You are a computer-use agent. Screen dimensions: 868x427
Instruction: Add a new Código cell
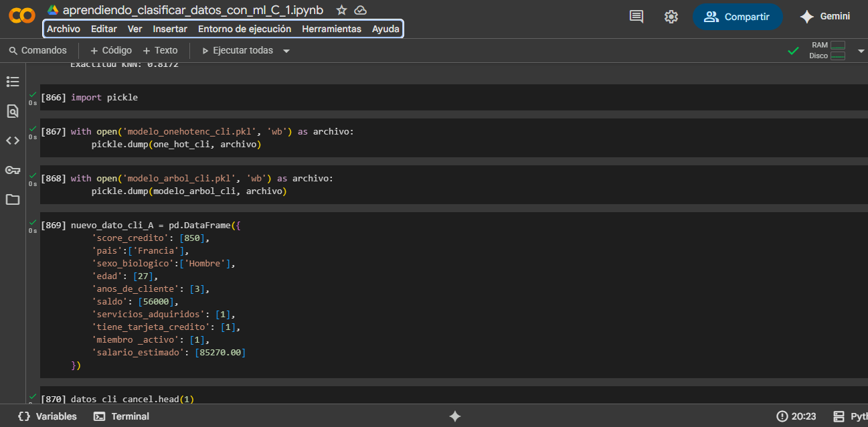(x=111, y=50)
